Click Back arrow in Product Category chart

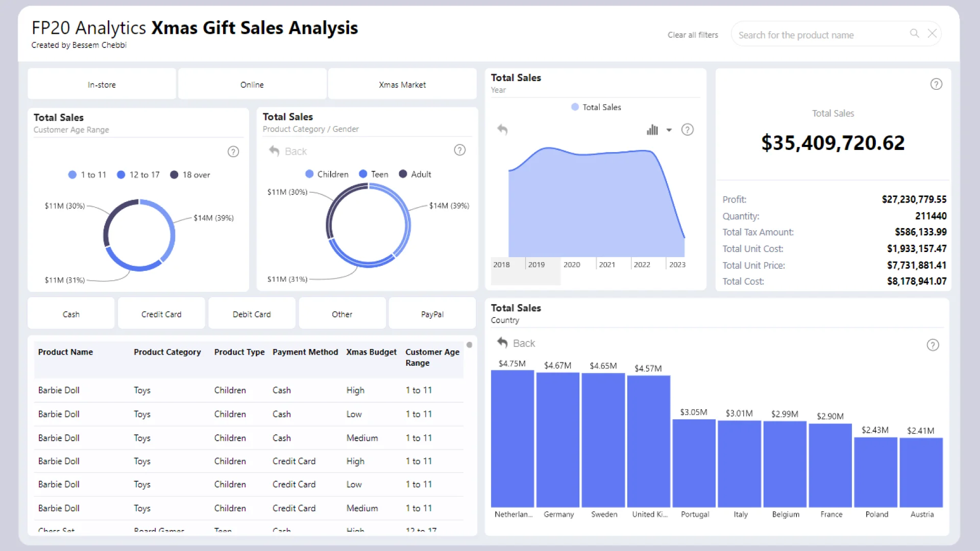click(x=274, y=151)
